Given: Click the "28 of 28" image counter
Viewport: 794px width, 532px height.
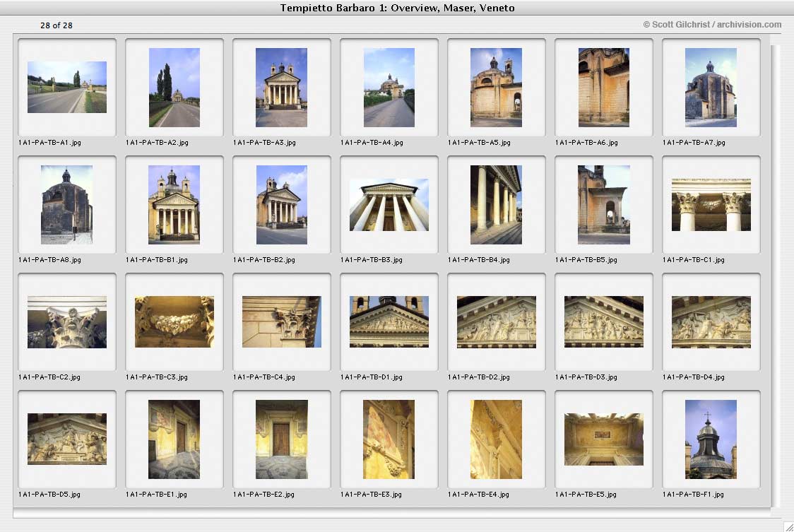Looking at the screenshot, I should click(57, 25).
